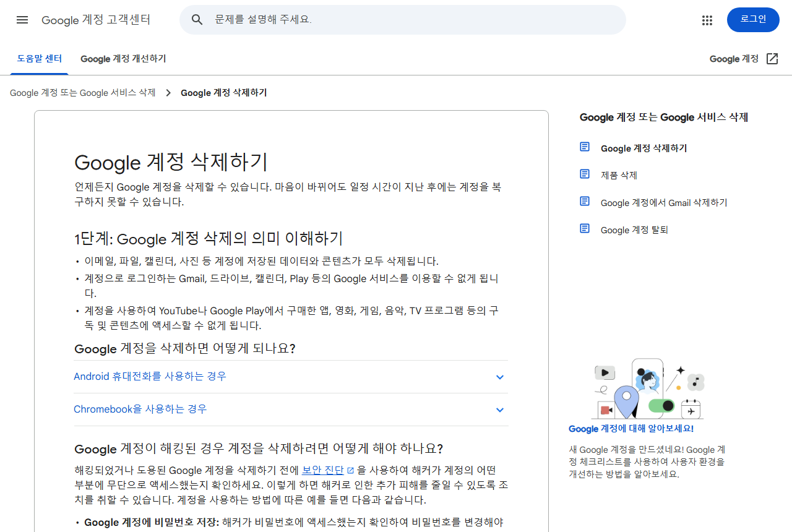792x532 pixels.
Task: Click Google 계정에 대해 알아보세요! link
Action: (631, 428)
